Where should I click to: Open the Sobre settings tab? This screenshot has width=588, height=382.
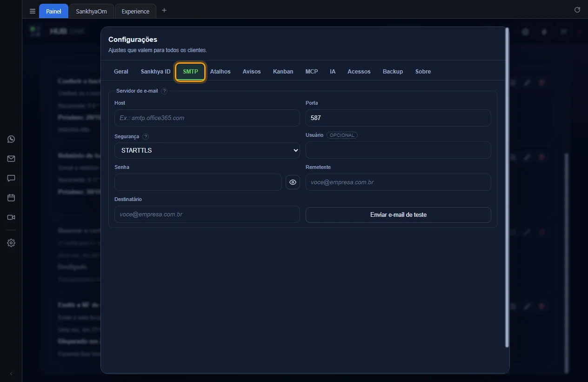tap(423, 72)
